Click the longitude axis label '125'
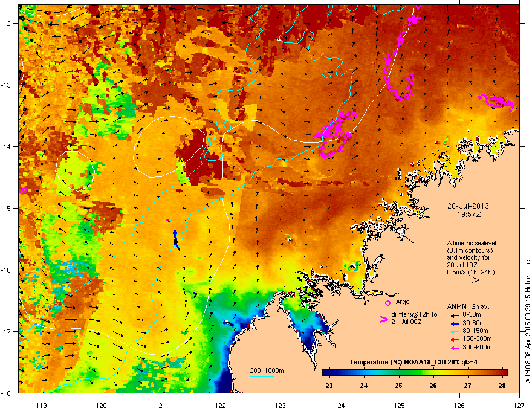532x411 pixels. pyautogui.click(x=400, y=406)
